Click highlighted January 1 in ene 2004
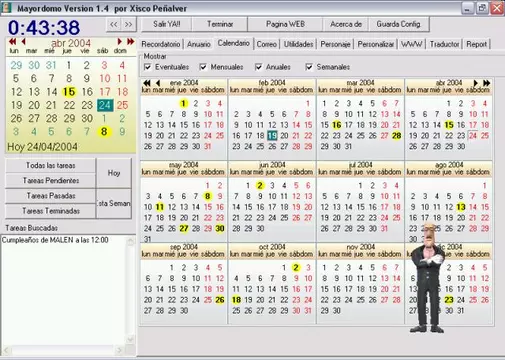505x360 pixels. (x=183, y=104)
